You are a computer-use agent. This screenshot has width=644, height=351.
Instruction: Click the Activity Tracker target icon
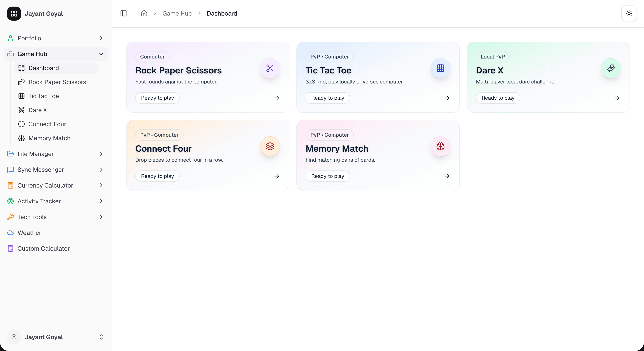pyautogui.click(x=11, y=201)
